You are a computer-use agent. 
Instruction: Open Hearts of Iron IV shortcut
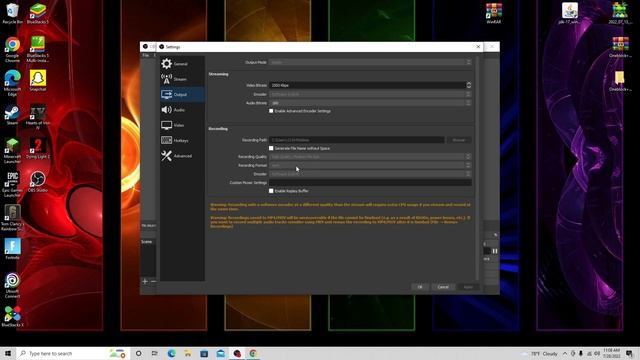pyautogui.click(x=38, y=117)
